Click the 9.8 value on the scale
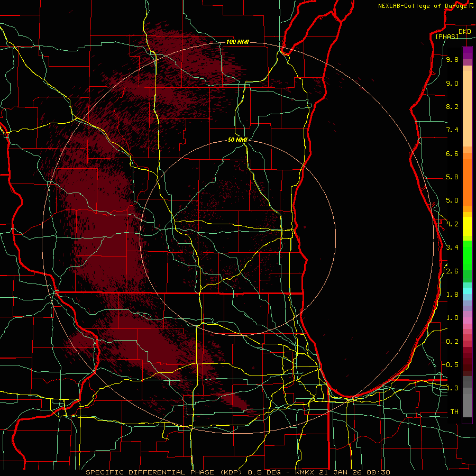Image resolution: width=476 pixels, height=476 pixels. point(452,60)
